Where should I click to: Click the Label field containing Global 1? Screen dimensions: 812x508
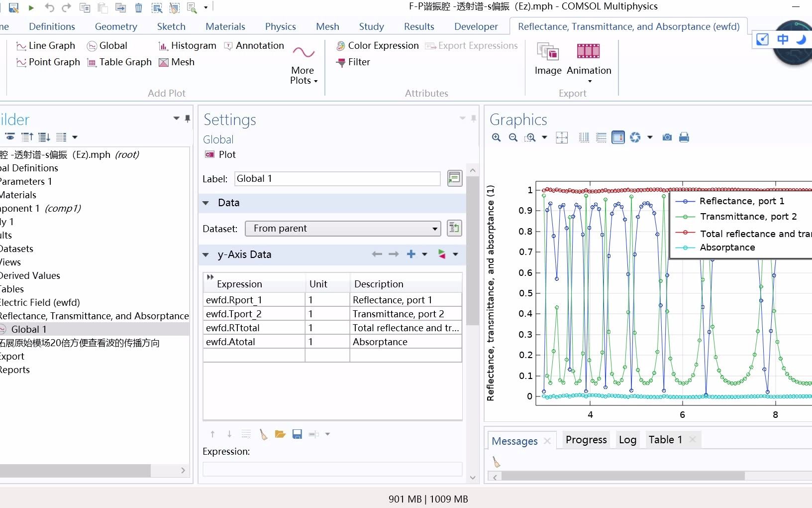click(x=337, y=179)
